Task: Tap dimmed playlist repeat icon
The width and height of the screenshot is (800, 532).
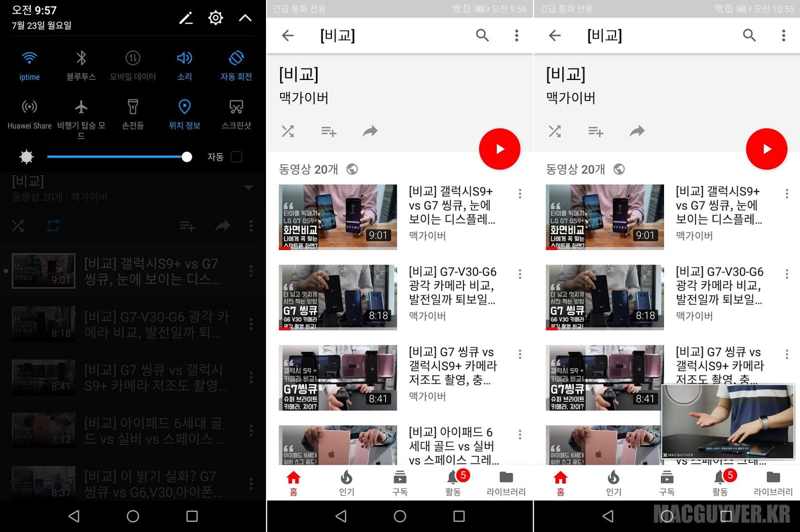Action: tap(53, 226)
